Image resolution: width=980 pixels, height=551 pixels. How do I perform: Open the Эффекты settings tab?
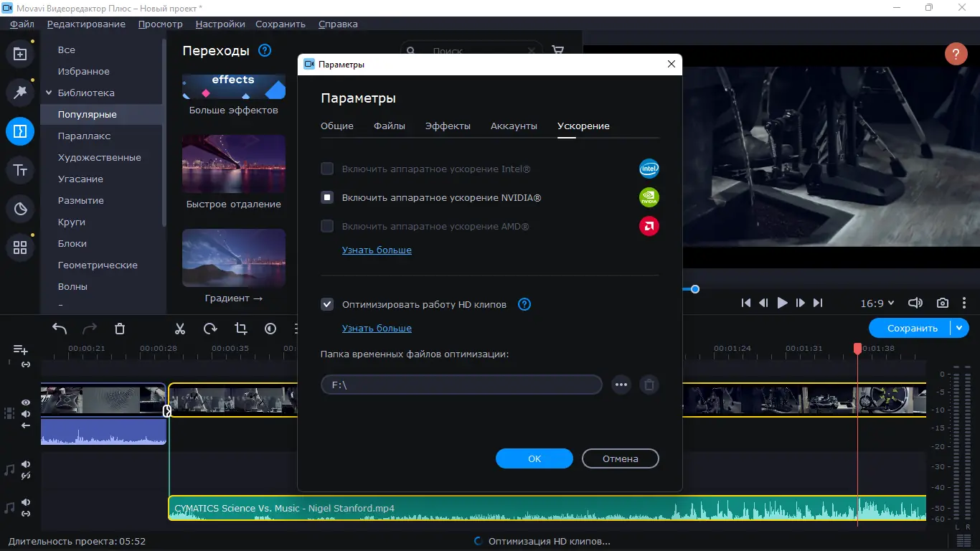coord(448,126)
